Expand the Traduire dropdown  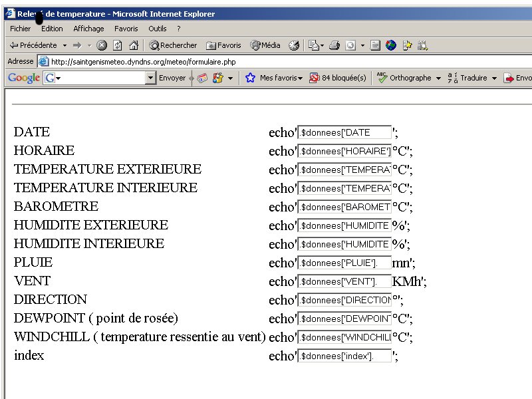pyautogui.click(x=494, y=78)
